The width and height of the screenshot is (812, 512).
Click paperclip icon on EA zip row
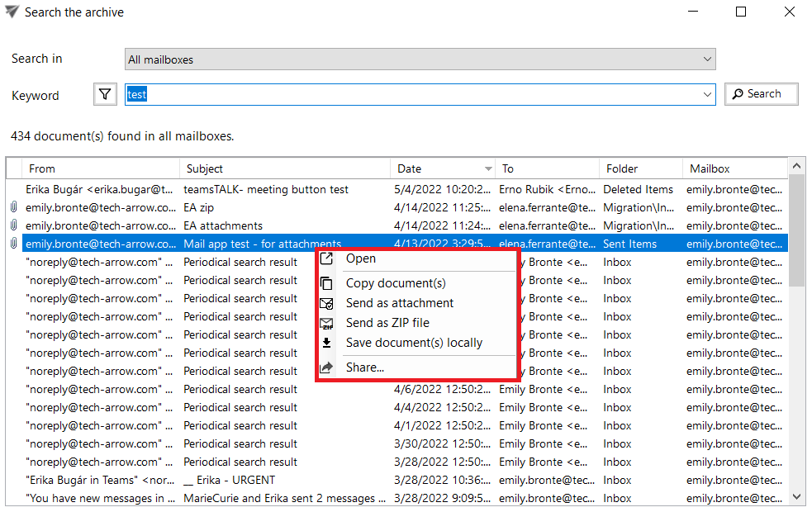pyautogui.click(x=13, y=207)
